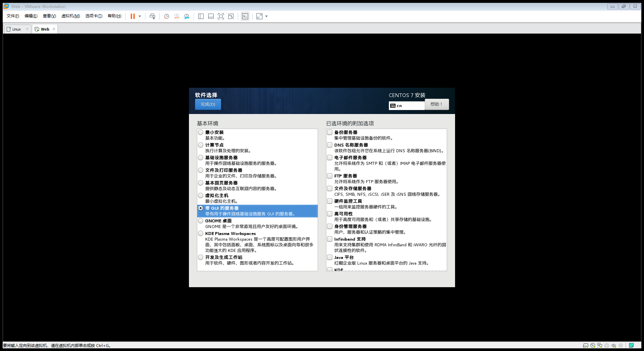644x351 pixels.
Task: Select 开发及生成工作站 radio option
Action: [x=201, y=257]
